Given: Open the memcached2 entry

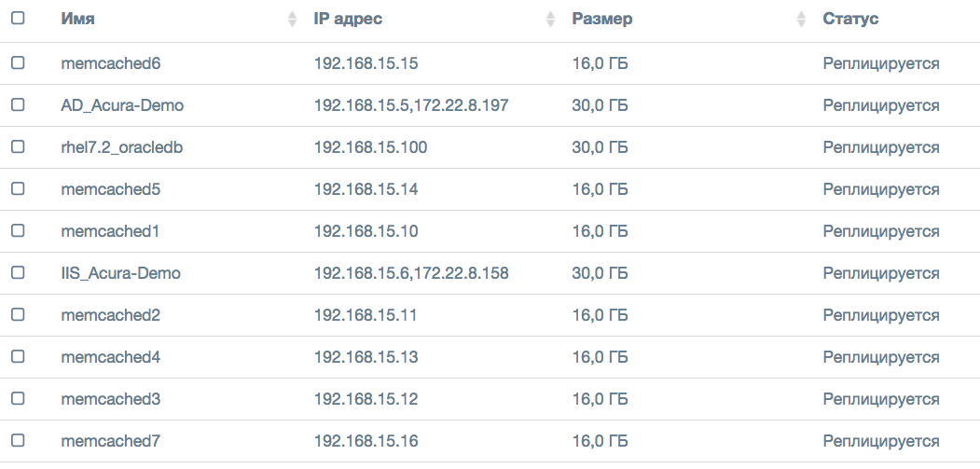Looking at the screenshot, I should pyautogui.click(x=111, y=315).
